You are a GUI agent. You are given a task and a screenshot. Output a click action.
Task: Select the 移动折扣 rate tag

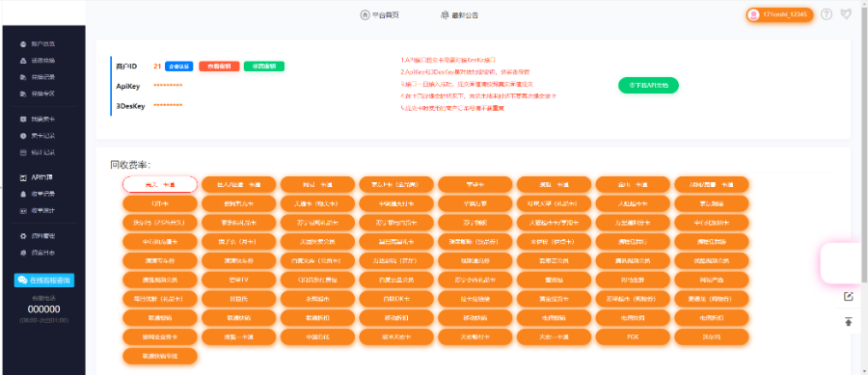[396, 318]
